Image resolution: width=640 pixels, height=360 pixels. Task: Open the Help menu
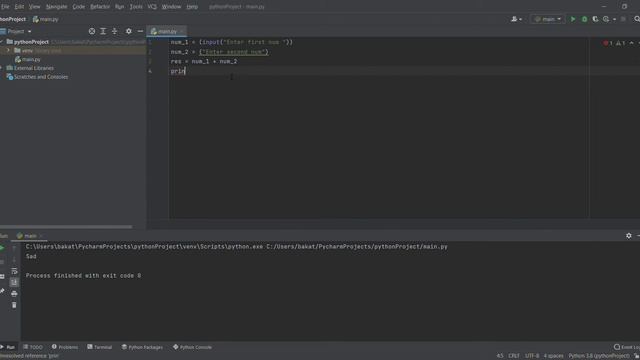point(192,7)
